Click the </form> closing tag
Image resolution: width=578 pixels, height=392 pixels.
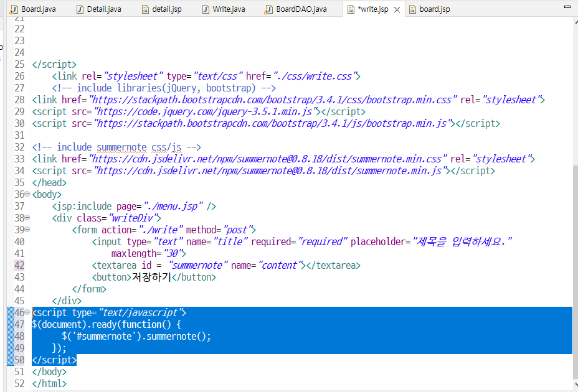coord(89,289)
